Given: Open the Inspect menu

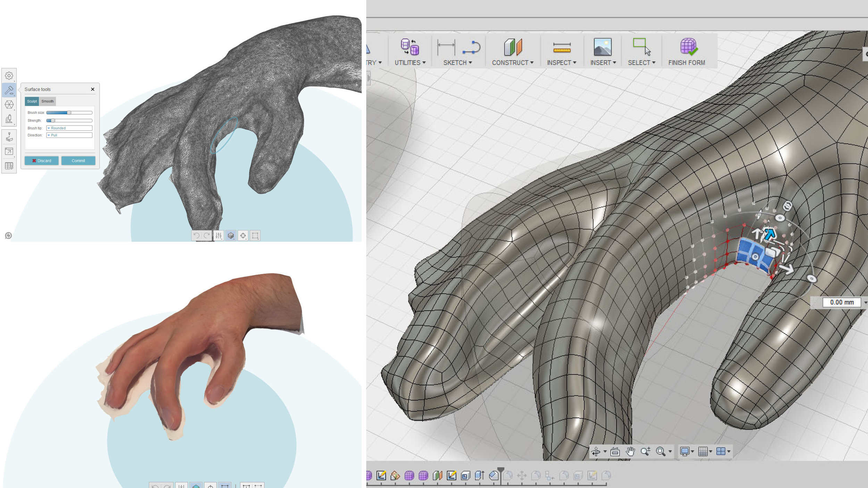Looking at the screenshot, I should (561, 62).
